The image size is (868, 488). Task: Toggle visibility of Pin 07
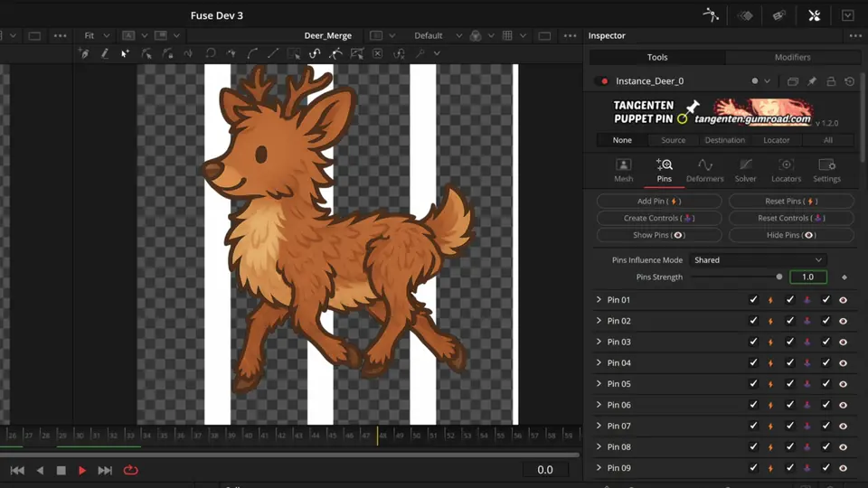point(843,426)
